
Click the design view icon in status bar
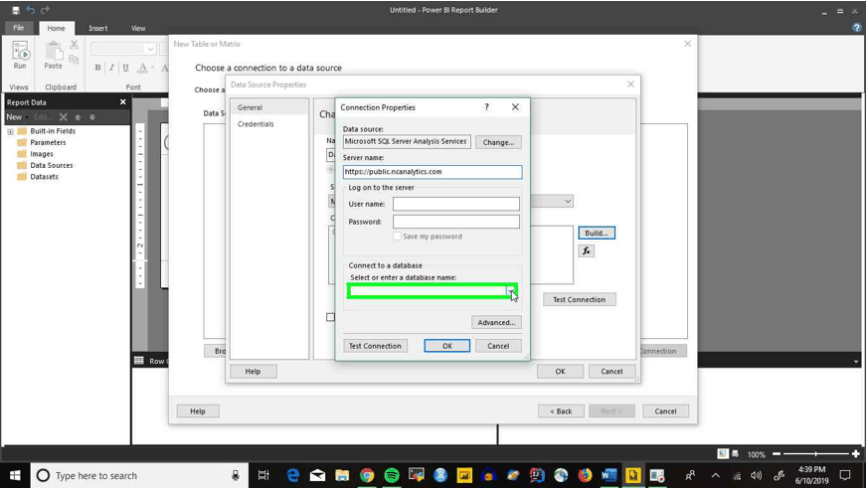coord(723,454)
